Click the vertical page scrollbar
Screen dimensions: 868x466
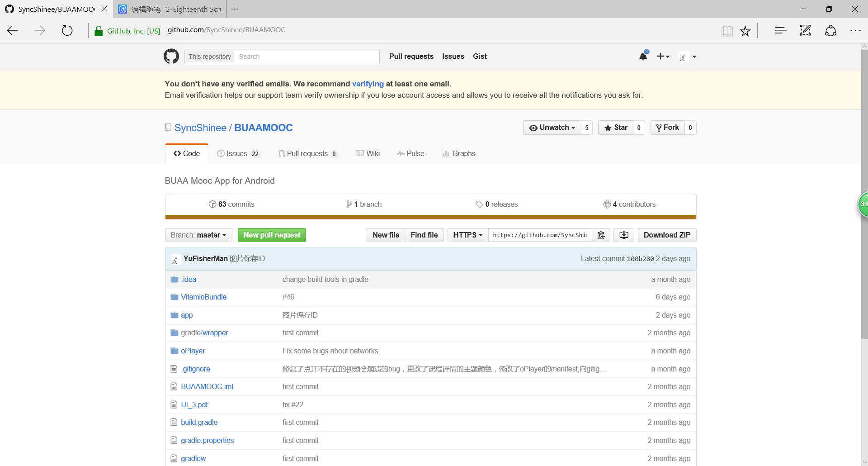tap(864, 195)
